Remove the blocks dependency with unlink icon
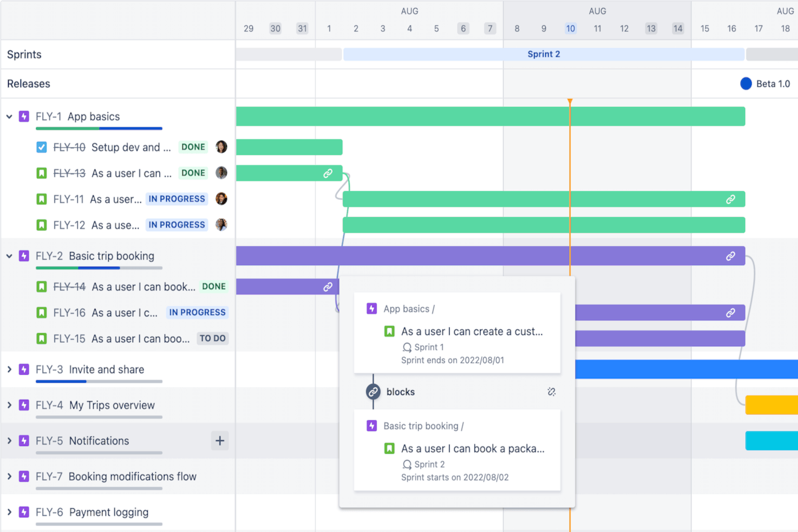Screen dimensions: 798x532 [x=551, y=392]
